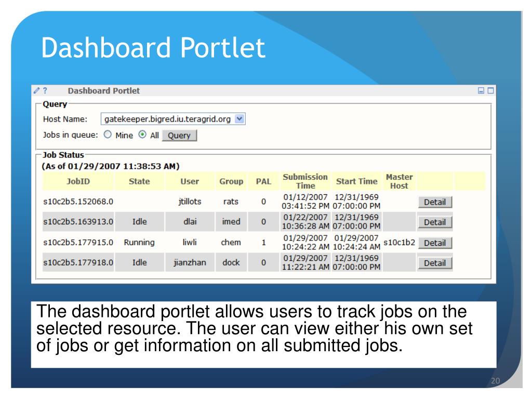Open Detail for job s10c2b5.163913.0
The width and height of the screenshot is (532, 399).
[x=435, y=222]
